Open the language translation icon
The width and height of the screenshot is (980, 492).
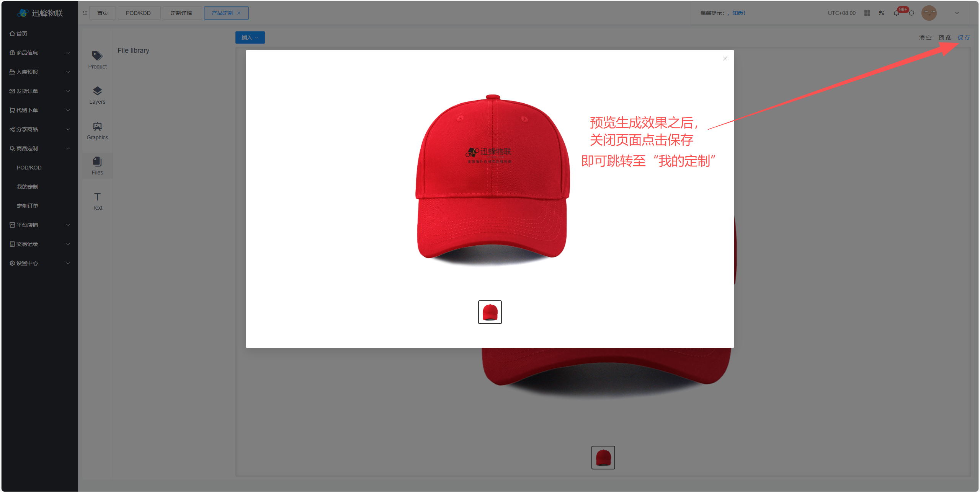[x=882, y=13]
